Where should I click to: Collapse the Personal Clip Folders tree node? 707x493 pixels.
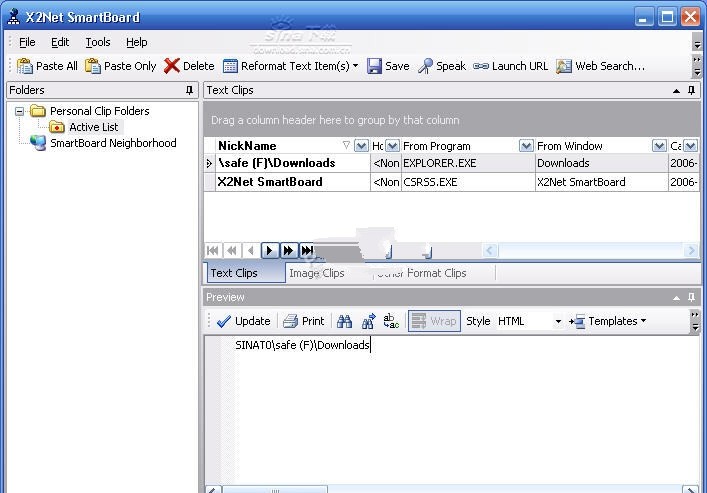tap(19, 111)
